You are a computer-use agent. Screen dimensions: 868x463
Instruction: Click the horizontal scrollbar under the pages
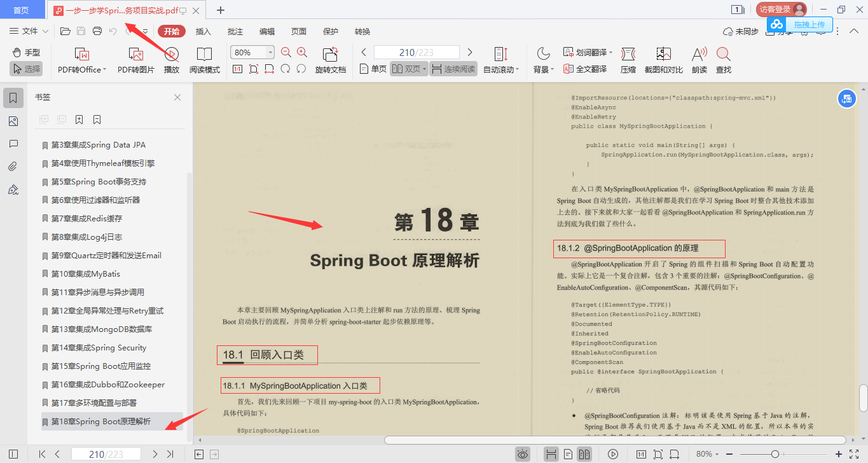click(615, 439)
